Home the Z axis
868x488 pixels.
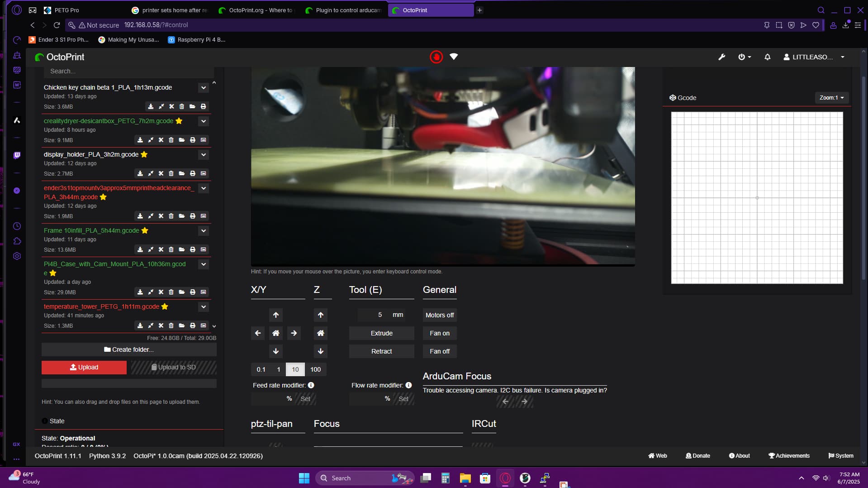tap(320, 333)
